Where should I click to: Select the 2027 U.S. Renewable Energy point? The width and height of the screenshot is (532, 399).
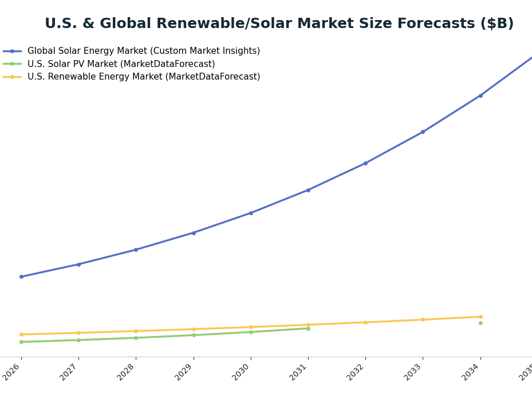[x=78, y=333]
